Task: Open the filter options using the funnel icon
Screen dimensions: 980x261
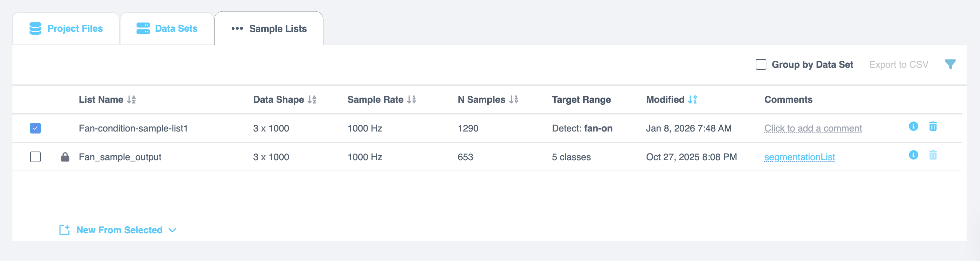Action: click(950, 64)
